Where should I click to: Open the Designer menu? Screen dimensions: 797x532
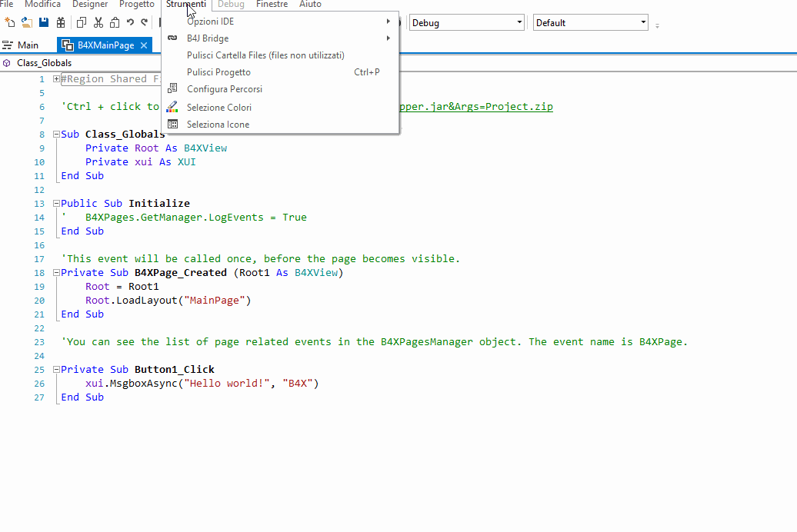pyautogui.click(x=90, y=4)
